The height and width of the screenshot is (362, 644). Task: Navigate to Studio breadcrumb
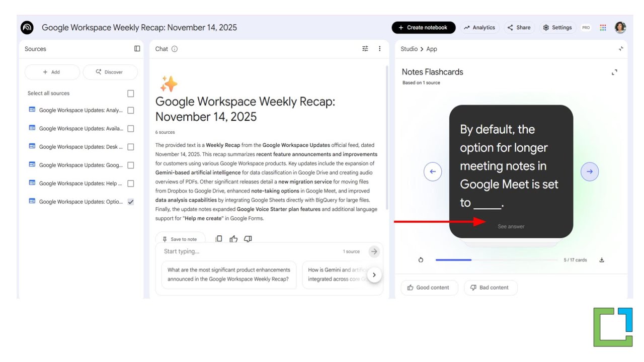pyautogui.click(x=409, y=49)
